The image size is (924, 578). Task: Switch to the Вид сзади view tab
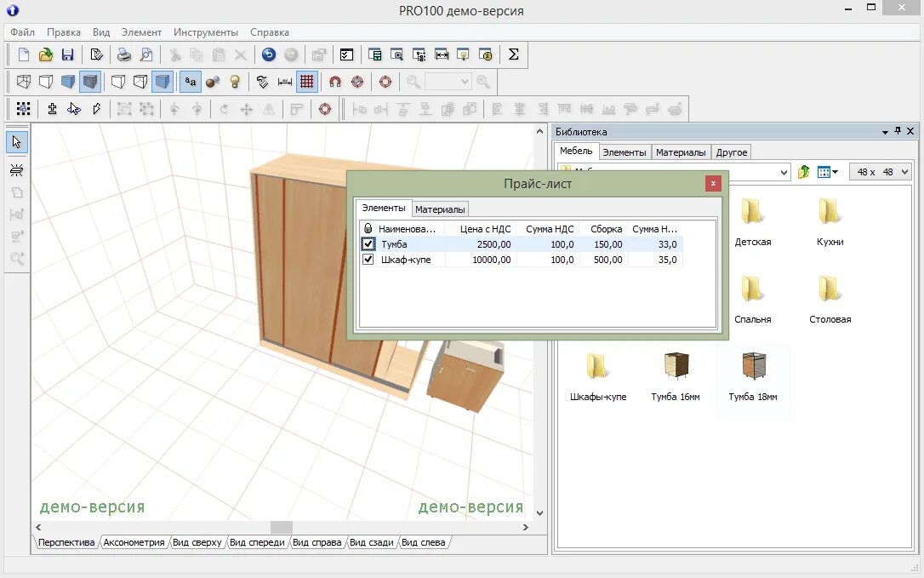click(371, 542)
